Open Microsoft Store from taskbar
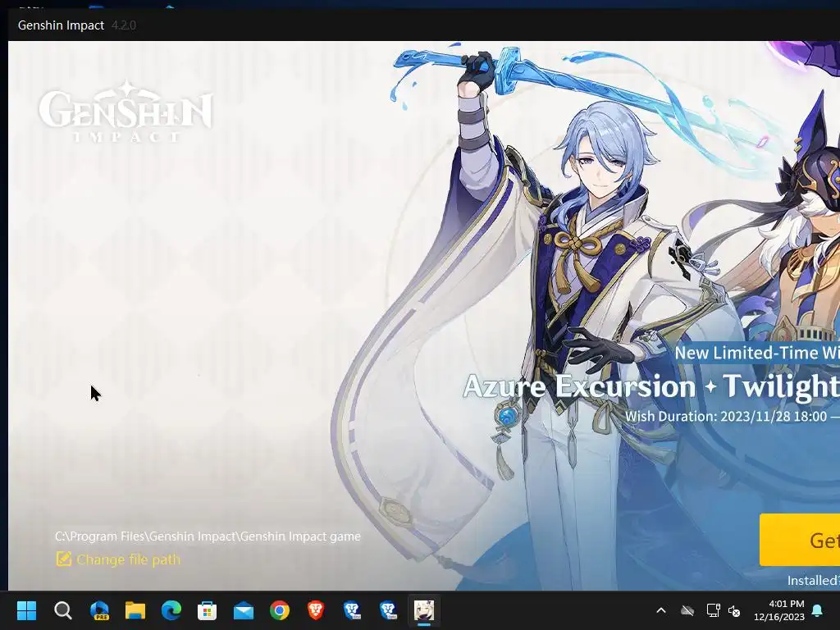The height and width of the screenshot is (630, 840). (208, 610)
